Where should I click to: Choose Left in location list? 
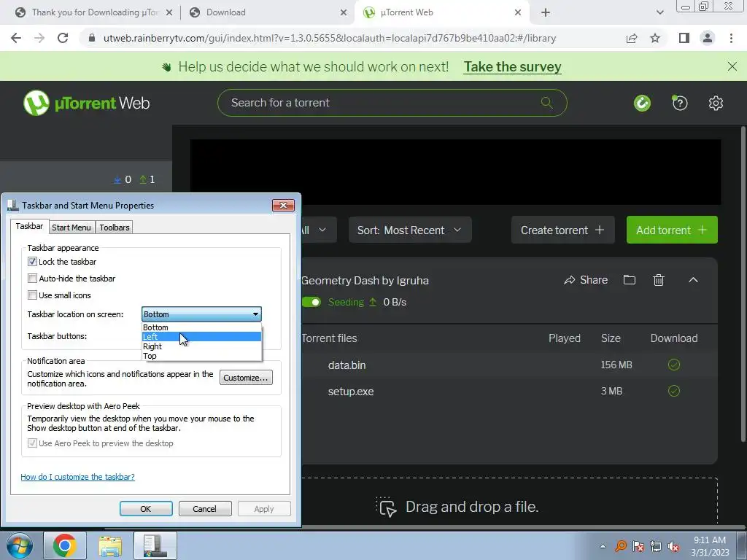[201, 337]
